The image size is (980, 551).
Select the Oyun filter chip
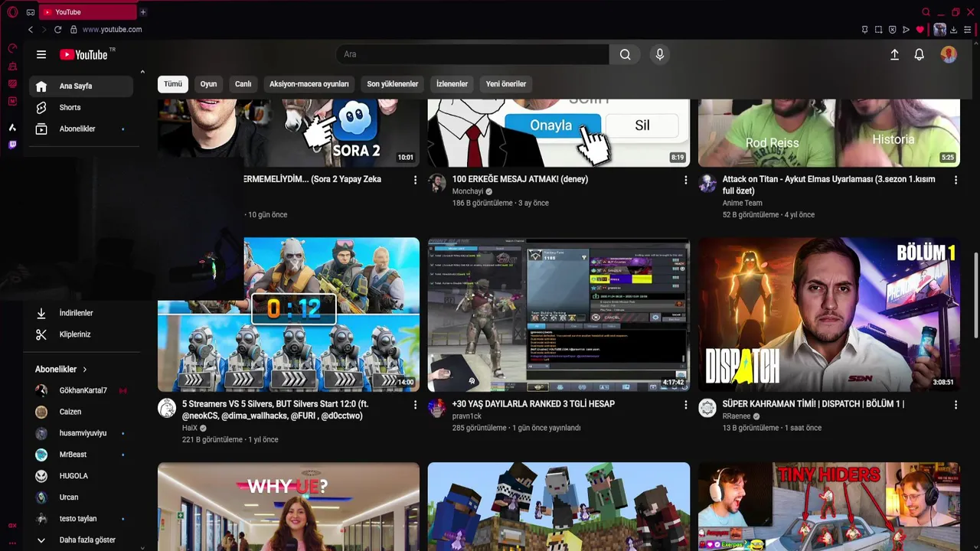click(x=209, y=84)
